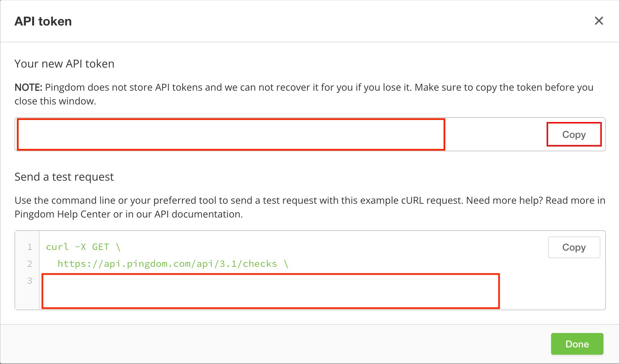Click line number 1 in code block

click(30, 247)
